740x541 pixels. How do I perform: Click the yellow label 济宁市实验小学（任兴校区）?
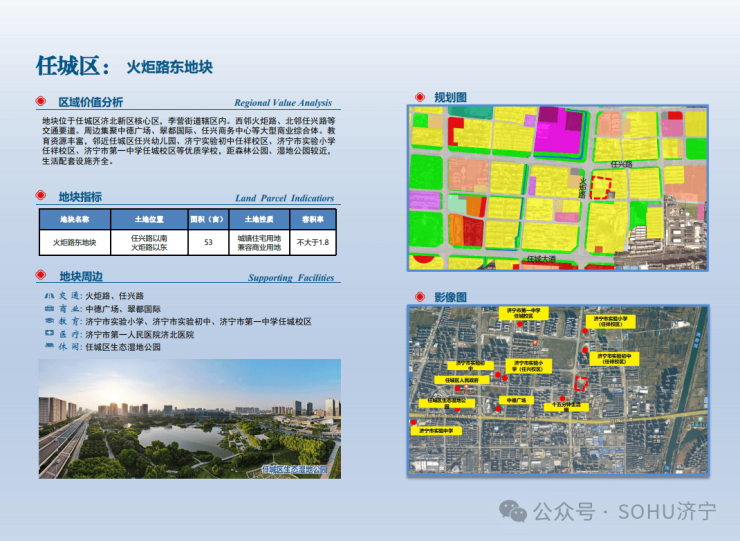pyautogui.click(x=528, y=366)
